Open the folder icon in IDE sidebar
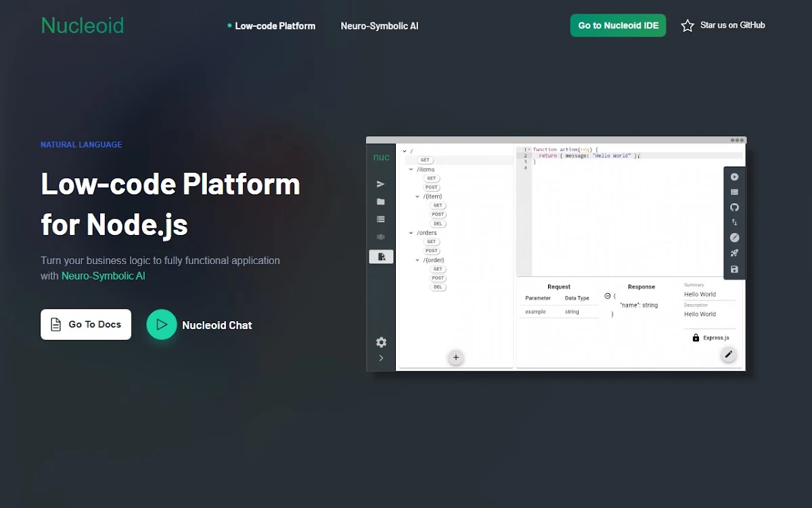The image size is (812, 508). (381, 201)
